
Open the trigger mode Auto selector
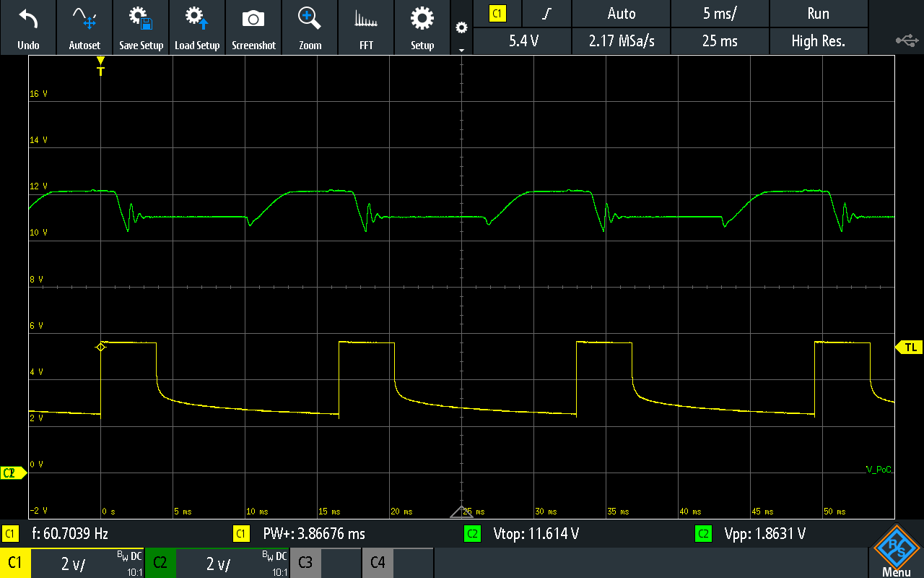pos(621,13)
